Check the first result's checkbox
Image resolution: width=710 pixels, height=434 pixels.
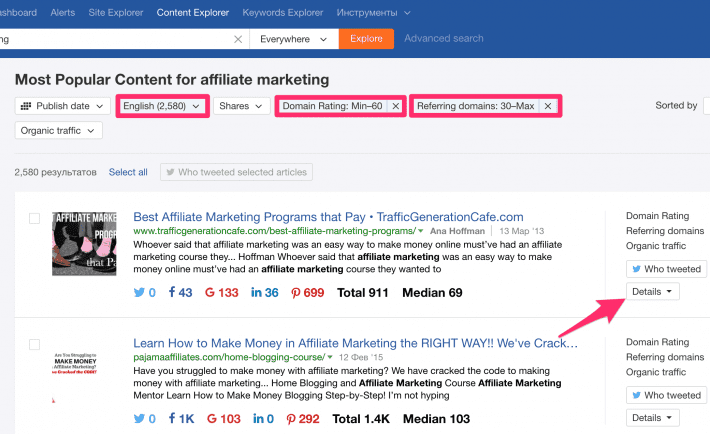point(35,218)
